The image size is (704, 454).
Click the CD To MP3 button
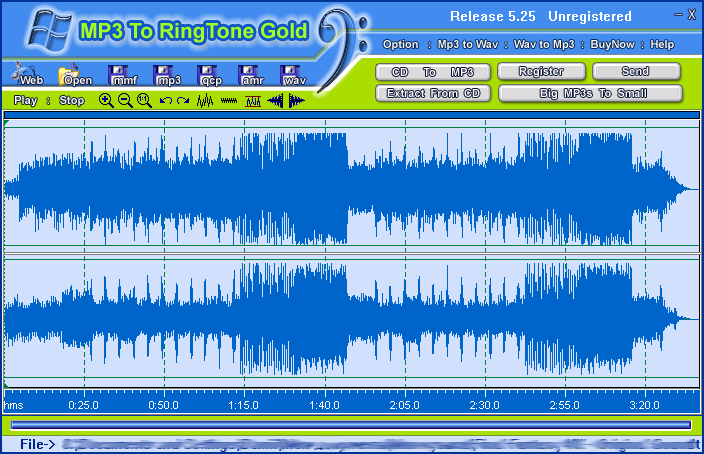tap(433, 72)
